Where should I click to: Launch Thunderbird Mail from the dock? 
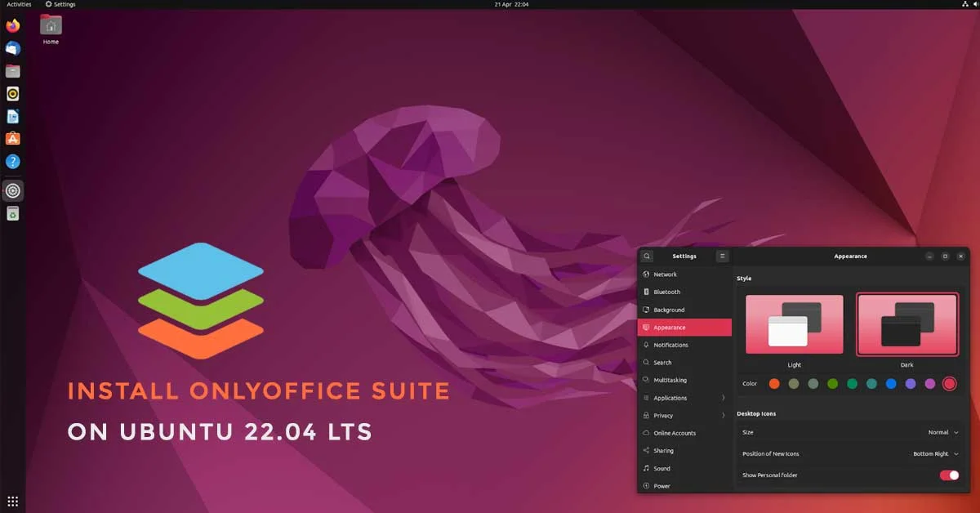click(x=12, y=48)
